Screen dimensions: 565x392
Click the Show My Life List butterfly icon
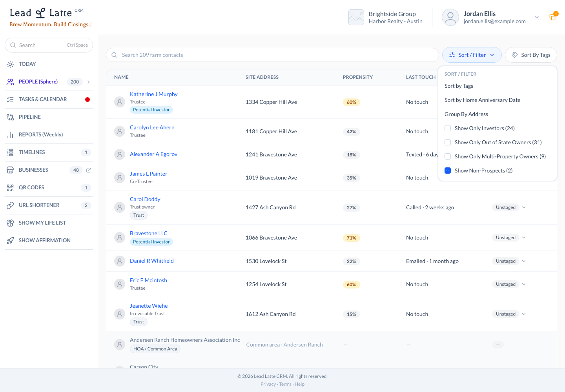[x=10, y=223]
